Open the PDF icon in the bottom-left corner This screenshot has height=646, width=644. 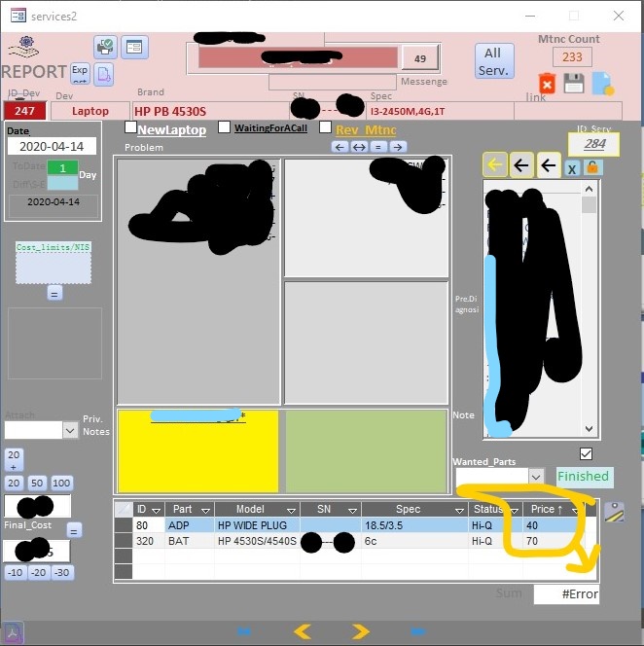[x=12, y=632]
